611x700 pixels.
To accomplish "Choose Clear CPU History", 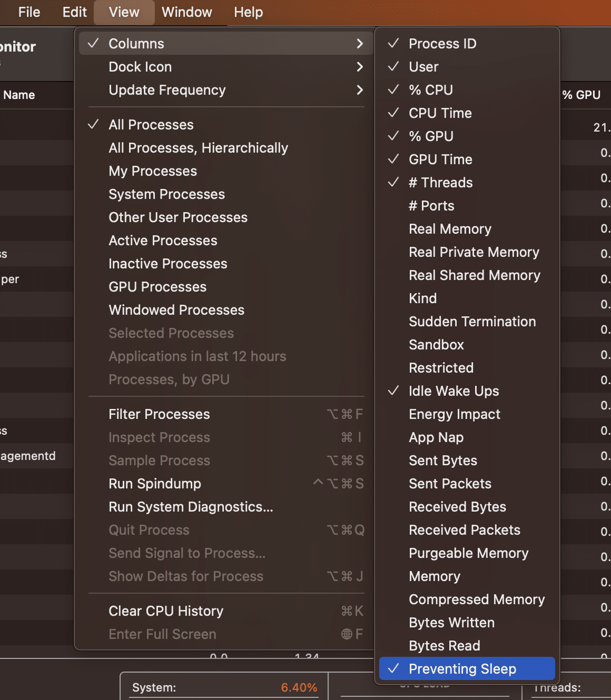I will tap(226, 611).
